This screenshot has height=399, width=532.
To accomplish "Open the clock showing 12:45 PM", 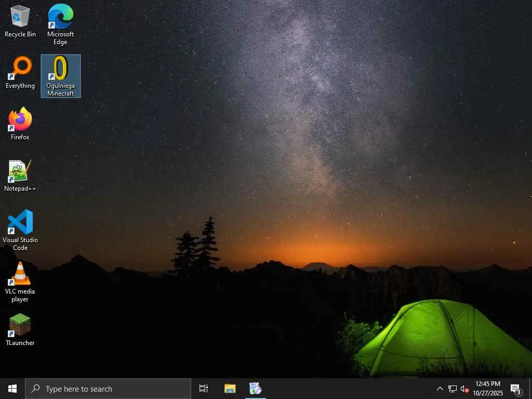I will [x=488, y=389].
